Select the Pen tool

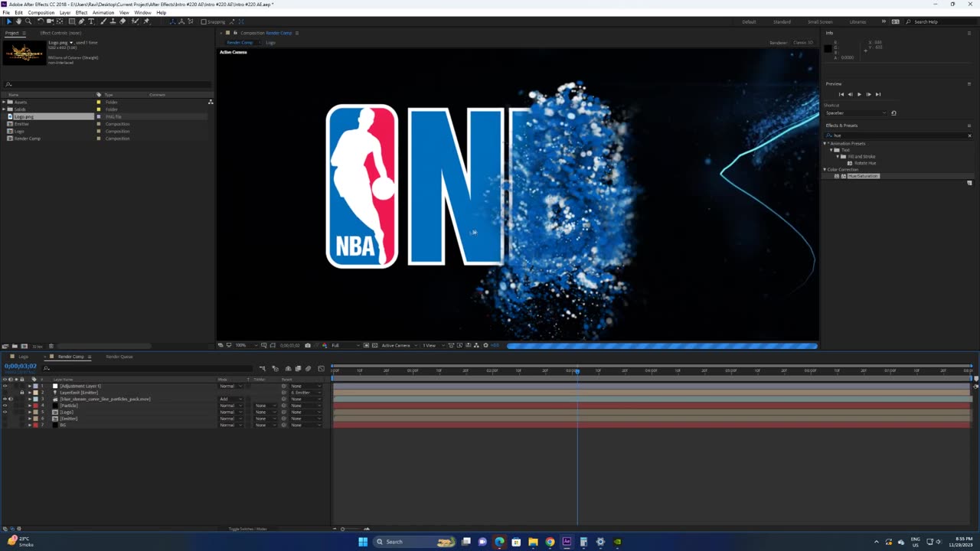tap(82, 21)
